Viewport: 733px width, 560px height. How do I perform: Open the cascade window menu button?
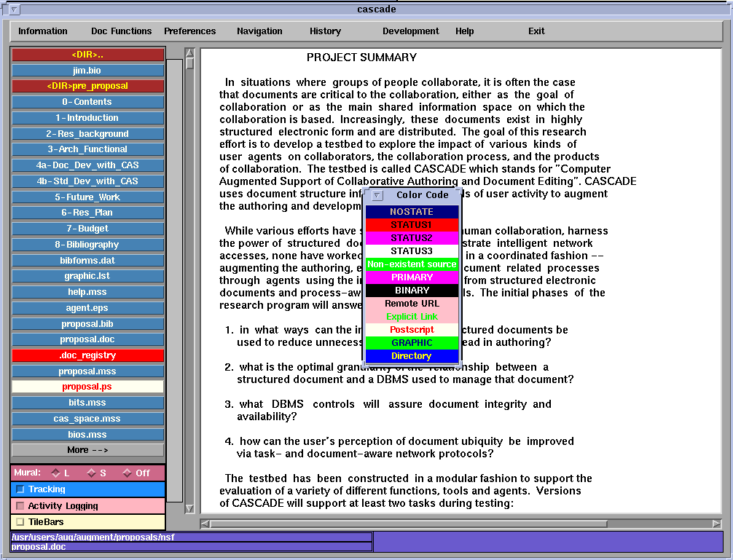tap(14, 9)
